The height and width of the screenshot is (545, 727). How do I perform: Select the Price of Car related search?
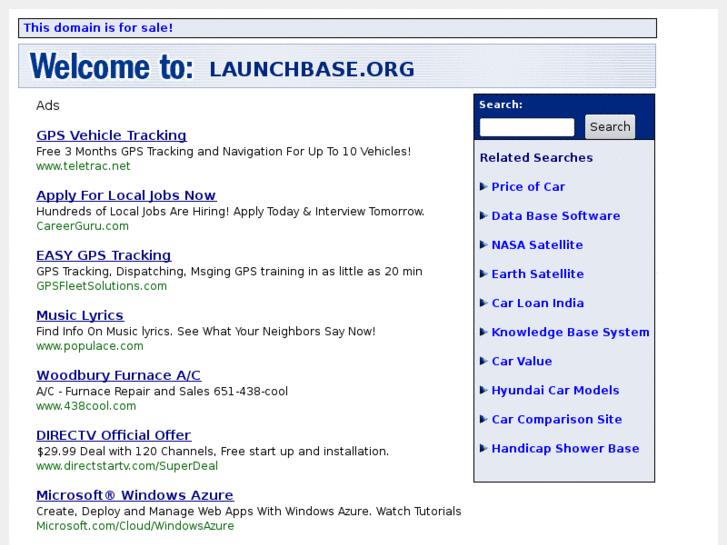[x=528, y=186]
